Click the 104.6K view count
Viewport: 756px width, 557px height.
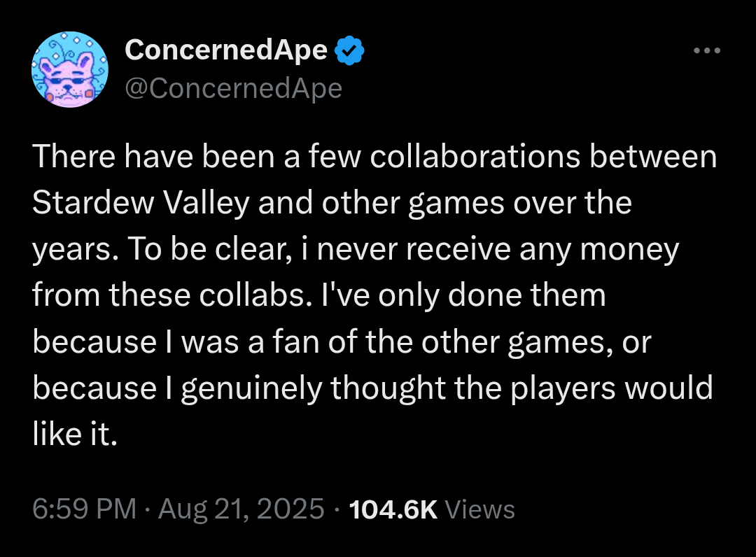pyautogui.click(x=393, y=509)
